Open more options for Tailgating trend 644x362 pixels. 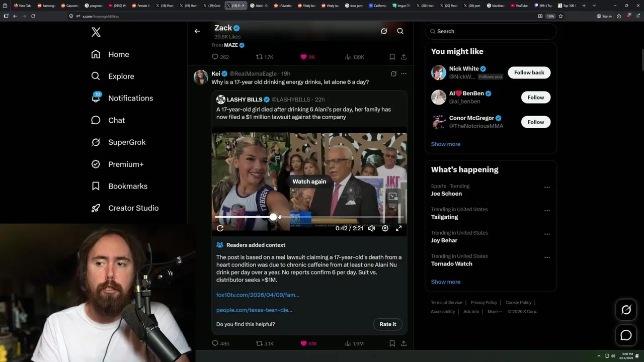point(547,211)
